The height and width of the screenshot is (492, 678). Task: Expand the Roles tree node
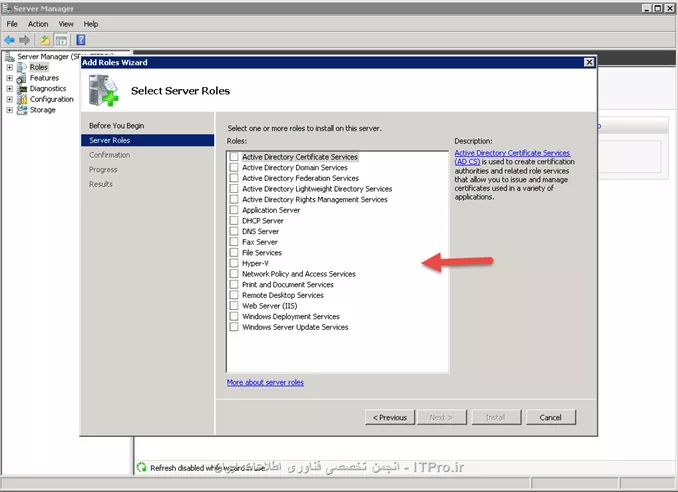10,67
